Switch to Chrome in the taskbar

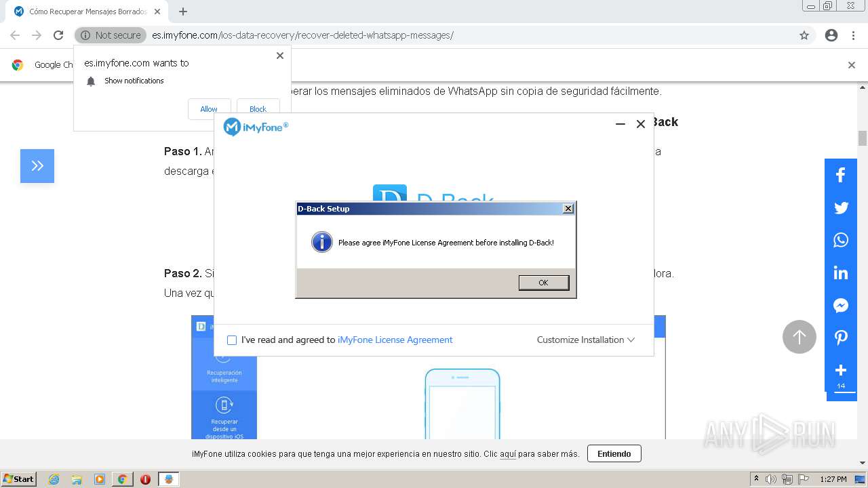(122, 479)
